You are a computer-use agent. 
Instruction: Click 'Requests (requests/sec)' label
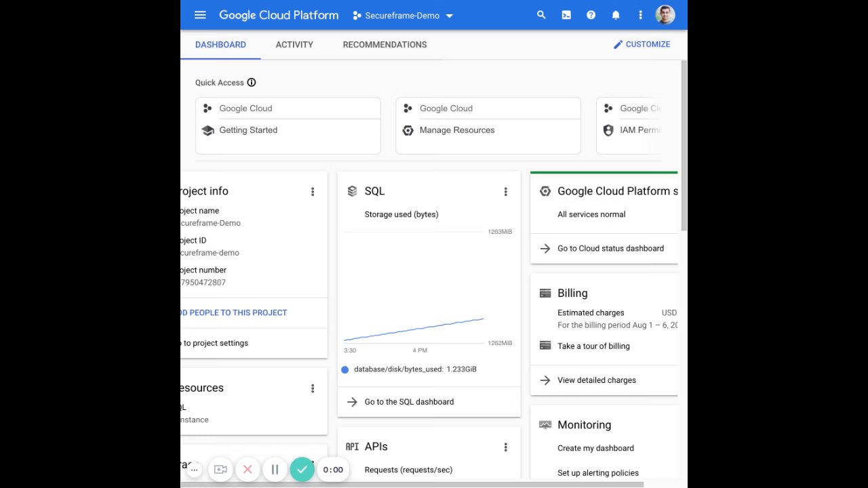point(408,470)
